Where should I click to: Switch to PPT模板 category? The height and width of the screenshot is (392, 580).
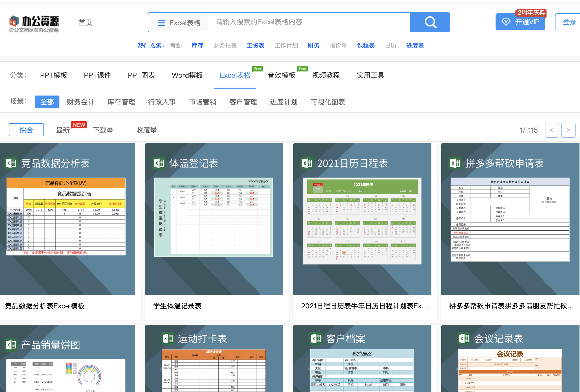click(53, 75)
